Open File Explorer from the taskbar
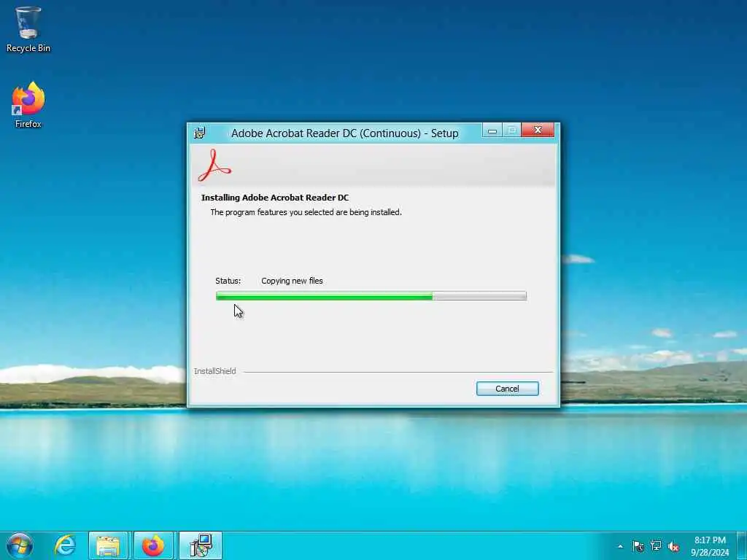Image resolution: width=747 pixels, height=560 pixels. (x=108, y=545)
